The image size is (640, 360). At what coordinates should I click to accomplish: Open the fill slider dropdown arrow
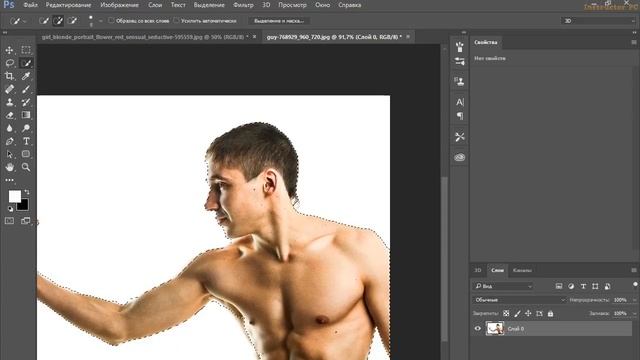click(634, 313)
